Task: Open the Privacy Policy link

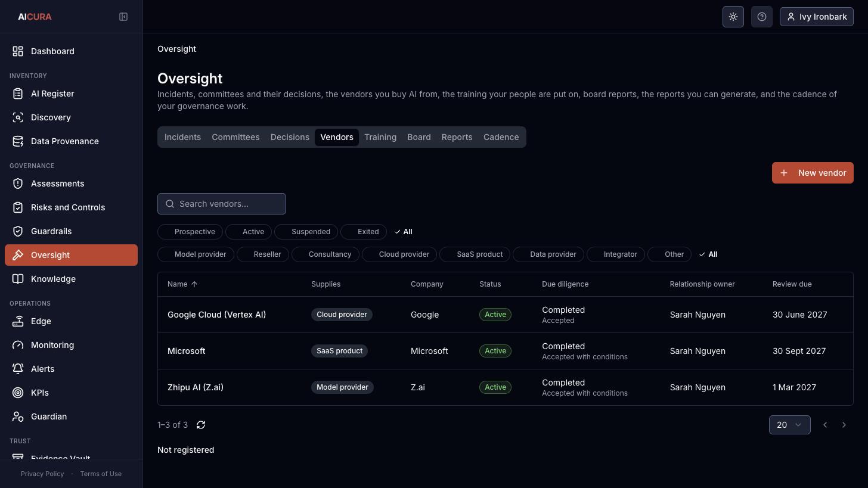Action: [42, 474]
